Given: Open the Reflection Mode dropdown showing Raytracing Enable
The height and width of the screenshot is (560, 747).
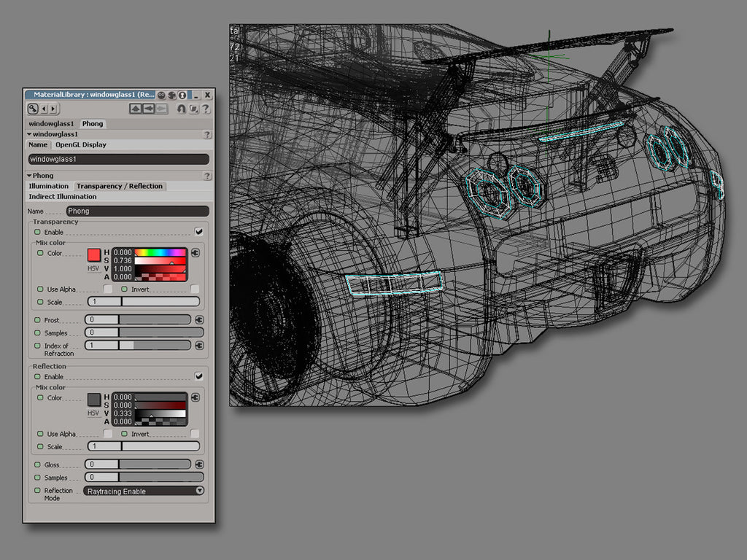Looking at the screenshot, I should pyautogui.click(x=143, y=491).
